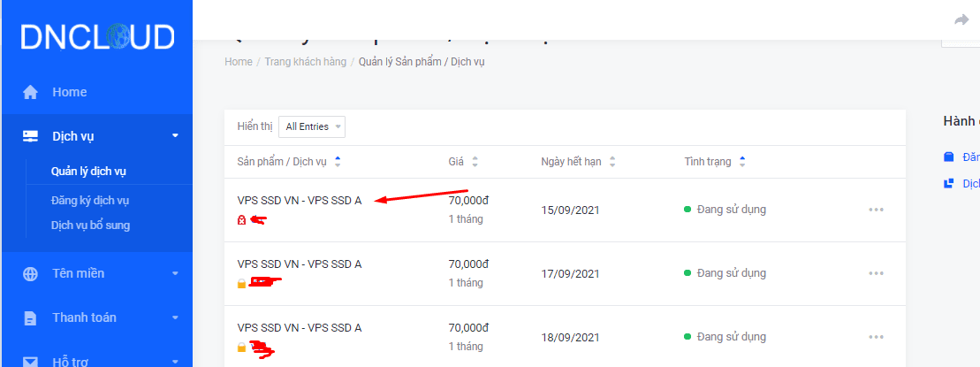The image size is (980, 367).
Task: Click the red lock icon under first VPS
Action: pos(241,220)
